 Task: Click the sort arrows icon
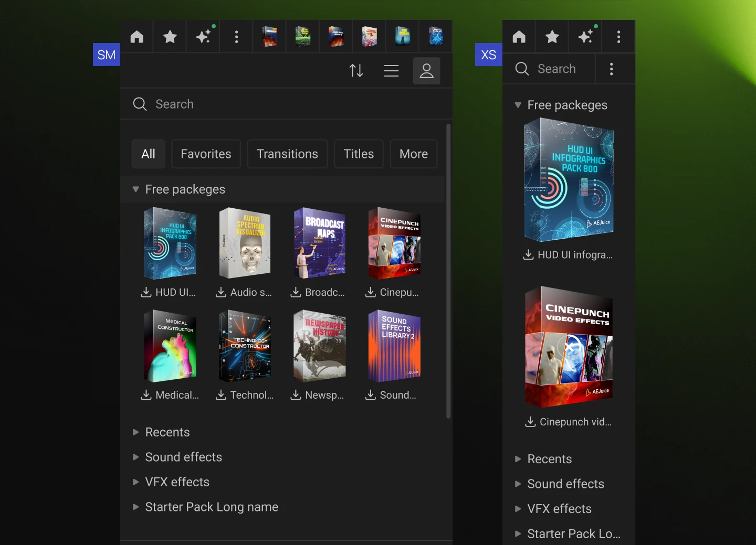tap(356, 70)
